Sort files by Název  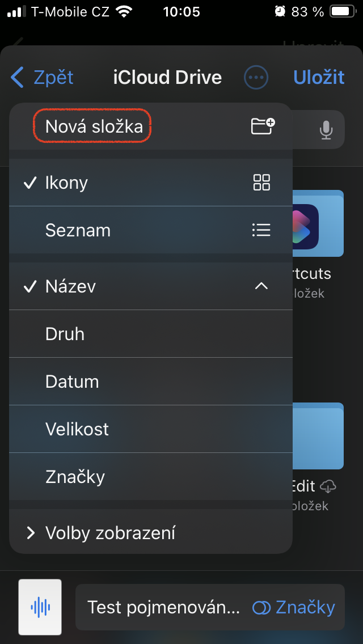pyautogui.click(x=71, y=286)
